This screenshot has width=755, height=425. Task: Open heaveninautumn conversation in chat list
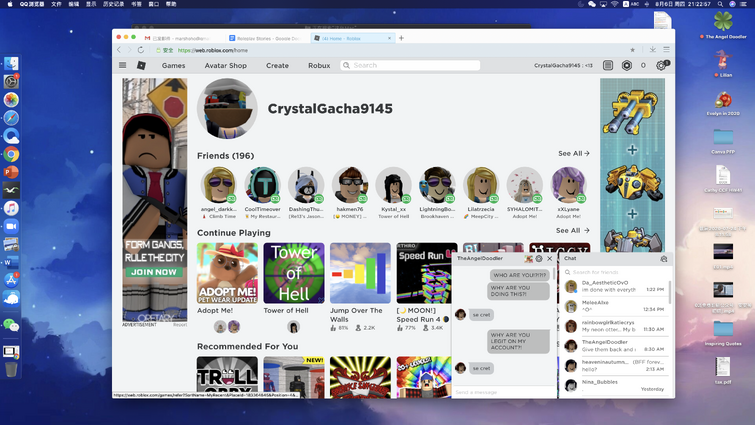(616, 365)
